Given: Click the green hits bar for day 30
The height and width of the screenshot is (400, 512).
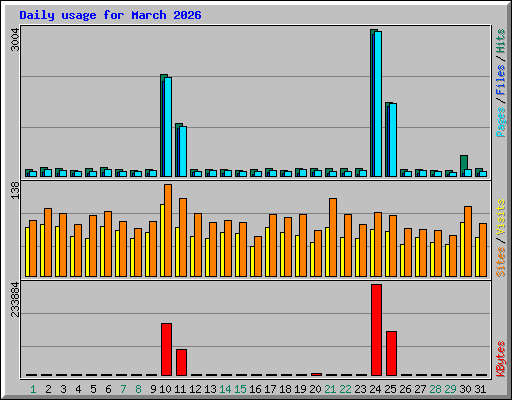Looking at the screenshot, I should point(464,166).
